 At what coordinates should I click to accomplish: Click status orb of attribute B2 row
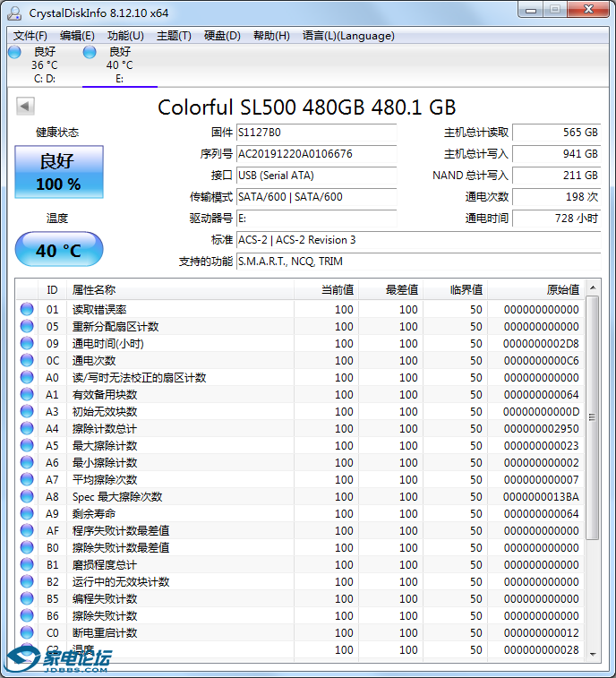(x=27, y=581)
